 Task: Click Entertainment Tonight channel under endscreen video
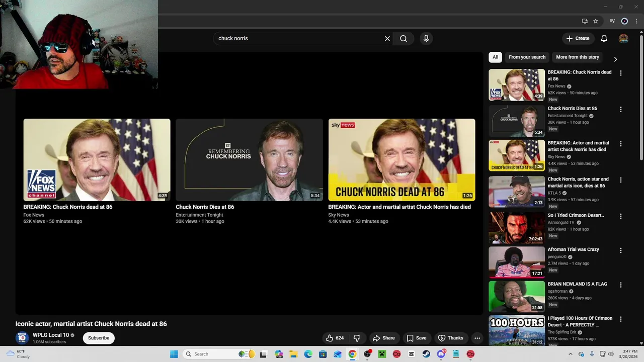199,215
